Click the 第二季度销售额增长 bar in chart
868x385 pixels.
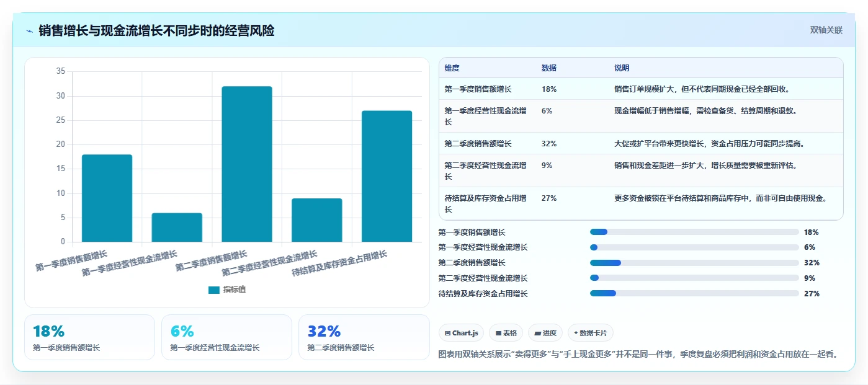point(247,164)
